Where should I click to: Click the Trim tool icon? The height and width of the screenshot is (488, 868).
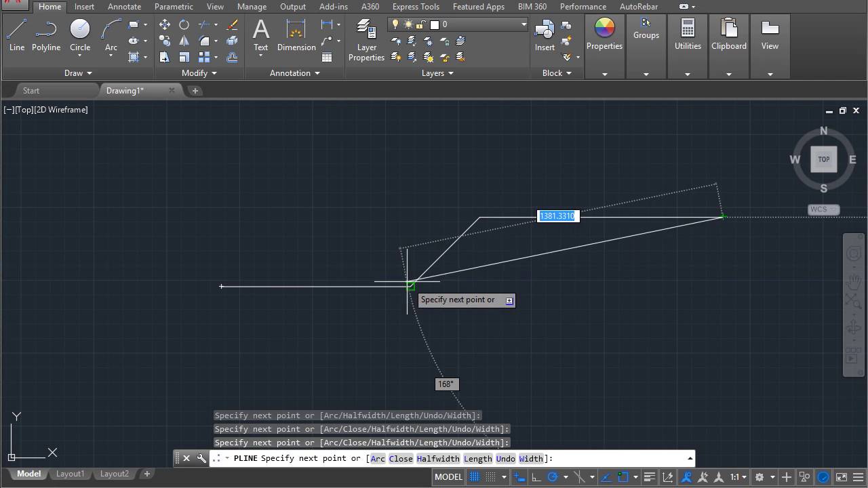point(204,24)
